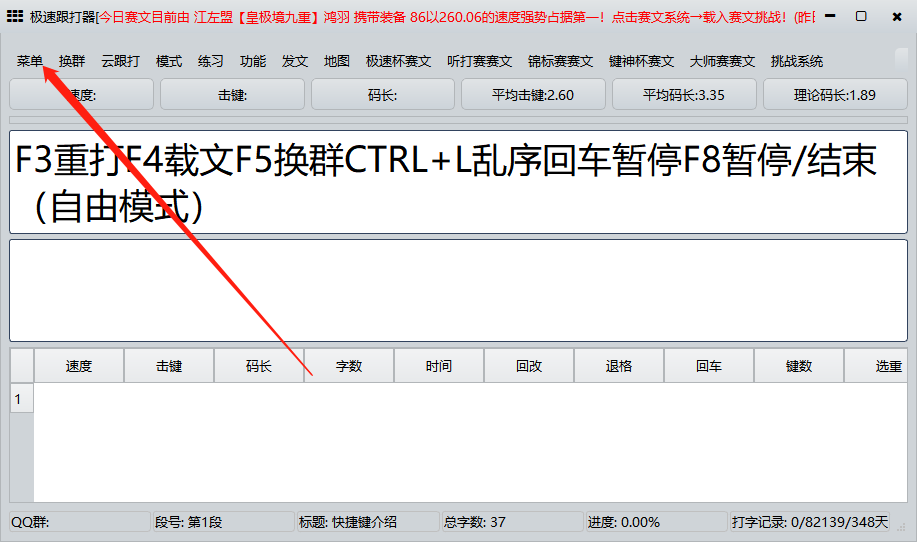The height and width of the screenshot is (542, 917).
Task: Minimize the 极速跟打器 window
Action: point(825,16)
